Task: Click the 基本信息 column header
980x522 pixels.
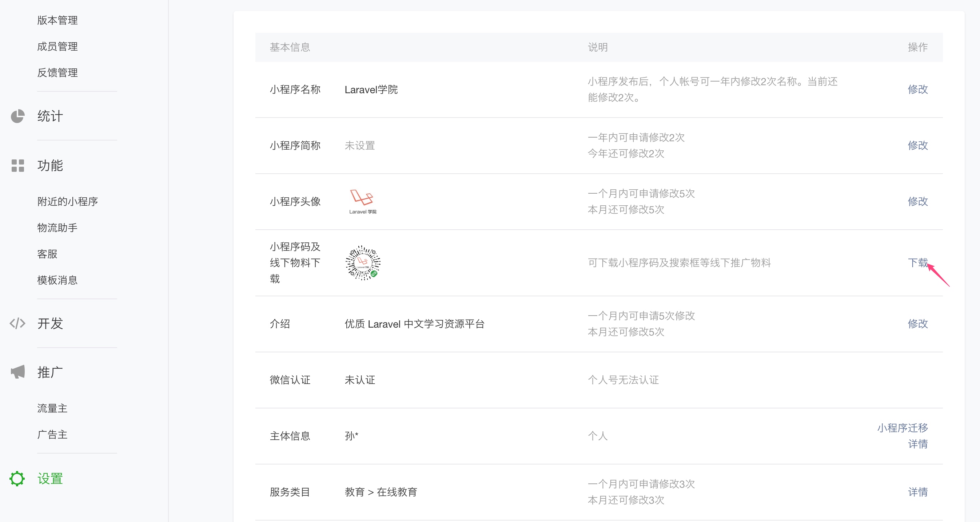Action: pos(290,47)
